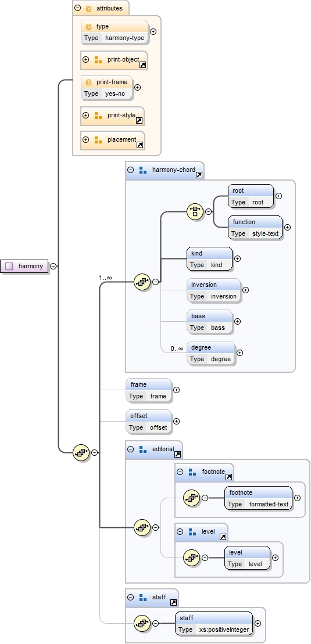Expand the degree element
This screenshot has height=644, width=311.
pyautogui.click(x=239, y=352)
